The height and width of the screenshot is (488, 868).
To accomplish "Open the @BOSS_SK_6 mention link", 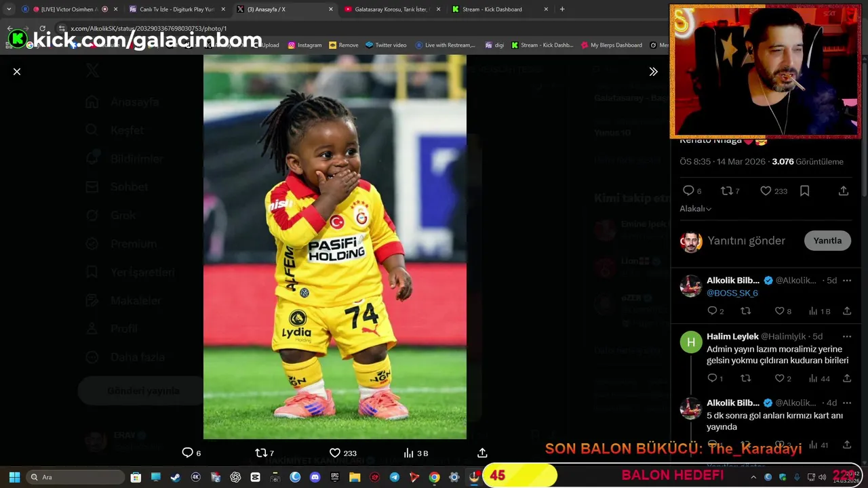I will [732, 293].
